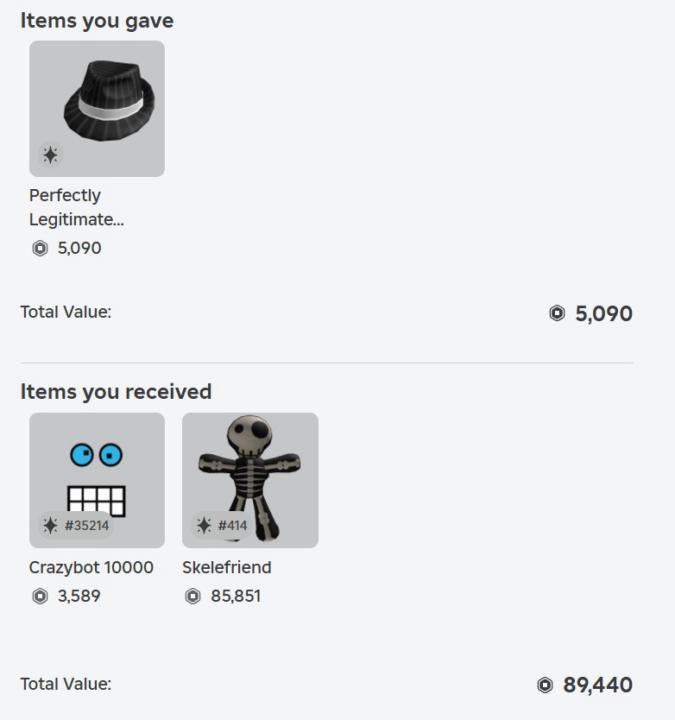Click the 5,090 given total value
The image size is (675, 720).
(x=604, y=314)
